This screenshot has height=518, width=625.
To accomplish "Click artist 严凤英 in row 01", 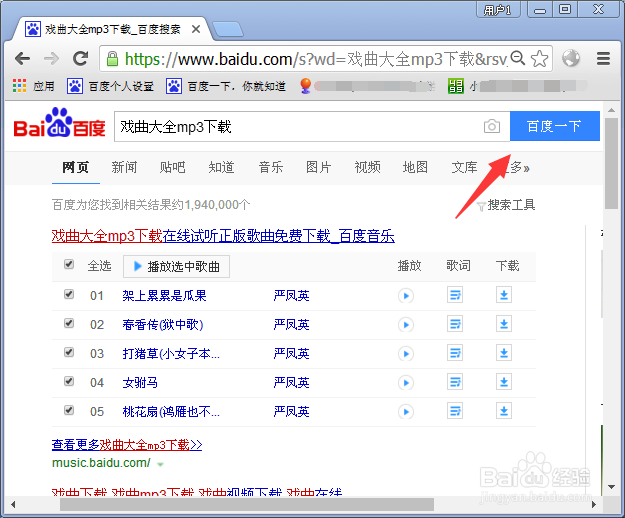I will [291, 296].
